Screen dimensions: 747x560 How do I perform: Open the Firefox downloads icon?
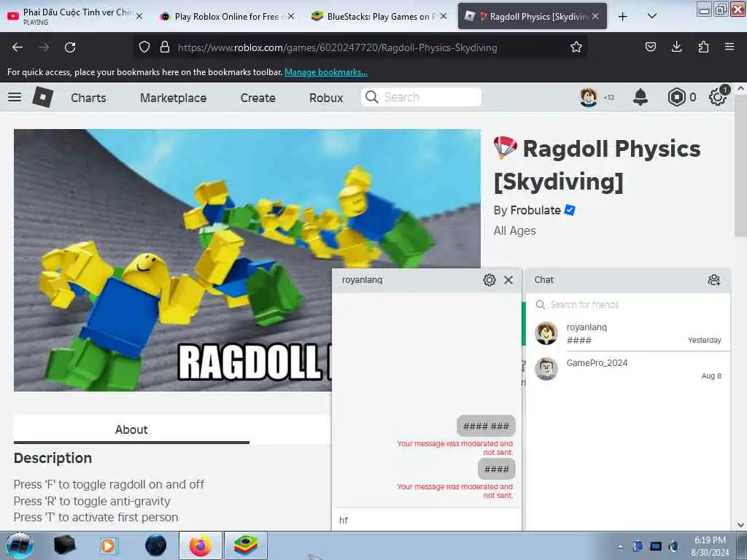pos(676,47)
